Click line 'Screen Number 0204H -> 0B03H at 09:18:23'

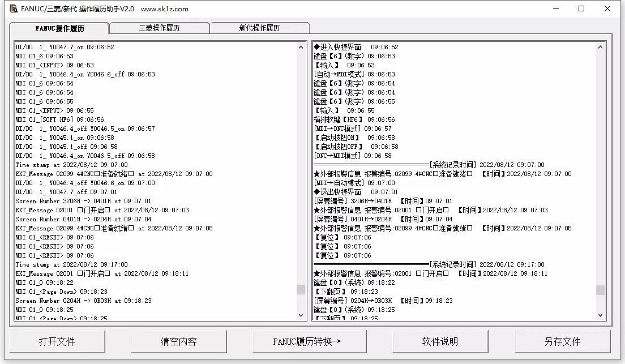(83, 301)
